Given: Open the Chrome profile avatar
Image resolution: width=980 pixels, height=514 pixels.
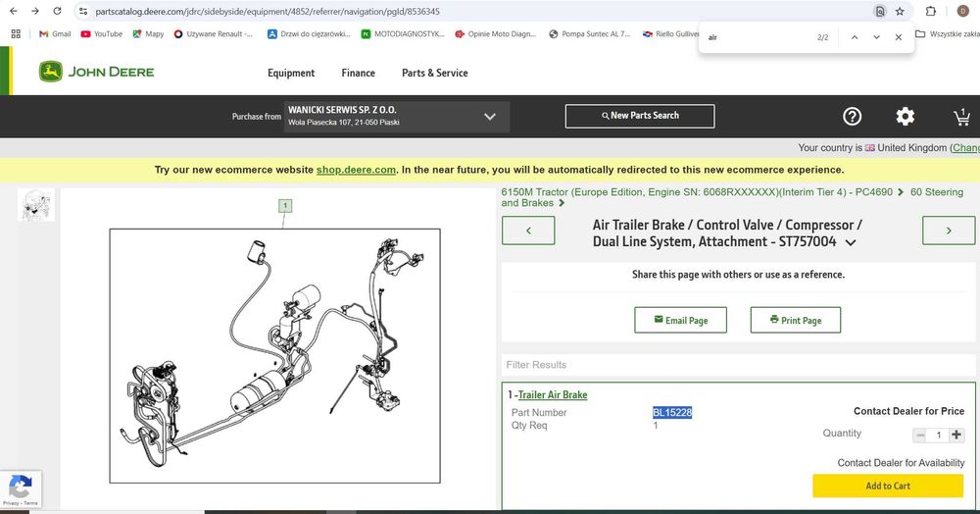Looking at the screenshot, I should 963,11.
